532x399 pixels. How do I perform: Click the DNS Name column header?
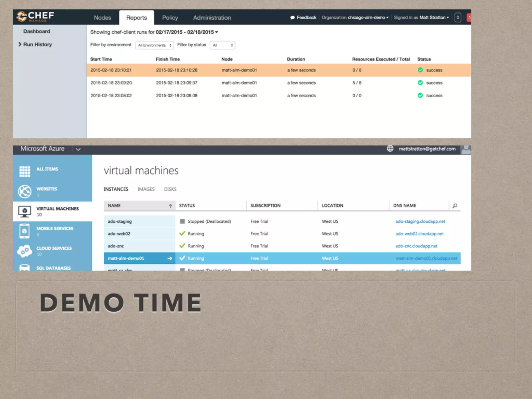pyautogui.click(x=404, y=205)
